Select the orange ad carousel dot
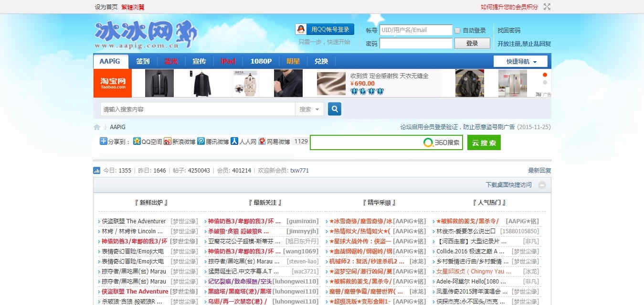 545,75
